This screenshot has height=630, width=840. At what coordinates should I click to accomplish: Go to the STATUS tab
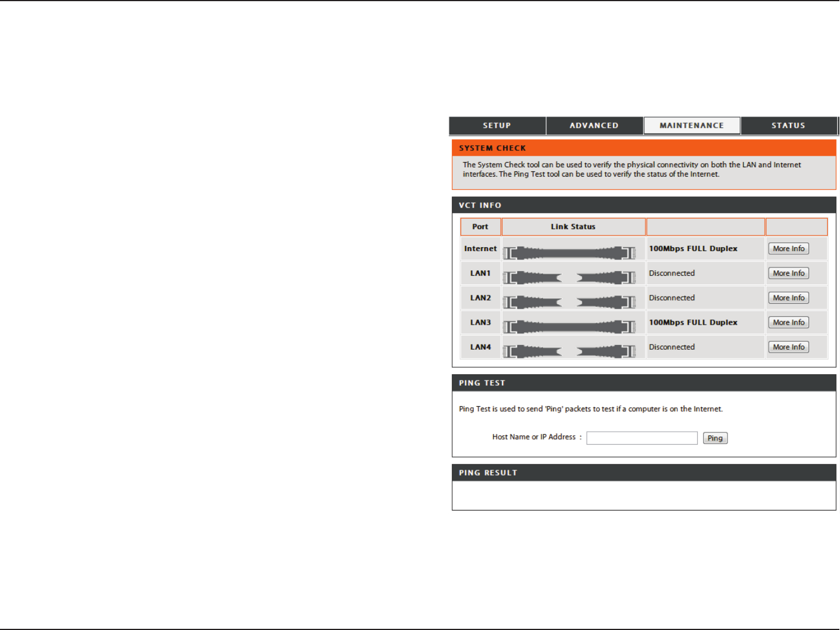(789, 125)
